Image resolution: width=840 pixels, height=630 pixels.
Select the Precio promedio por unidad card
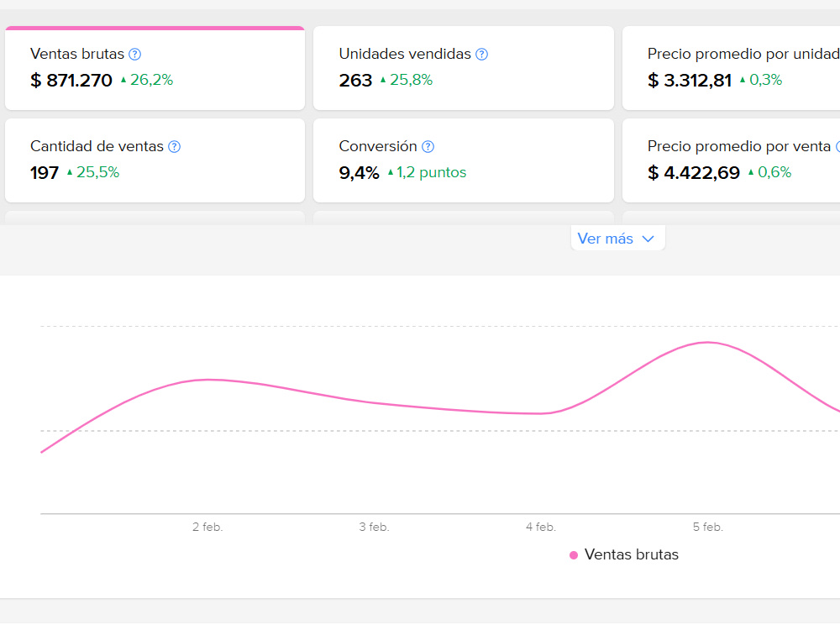pyautogui.click(x=732, y=68)
